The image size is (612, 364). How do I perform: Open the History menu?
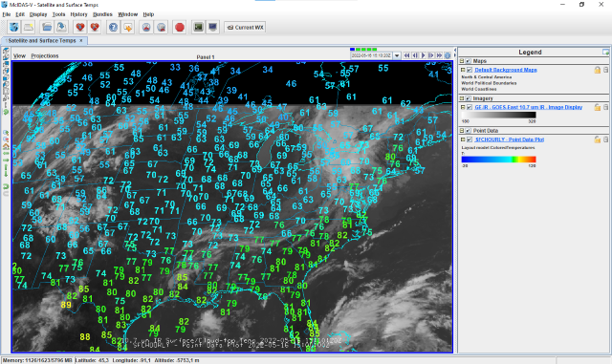pos(78,14)
